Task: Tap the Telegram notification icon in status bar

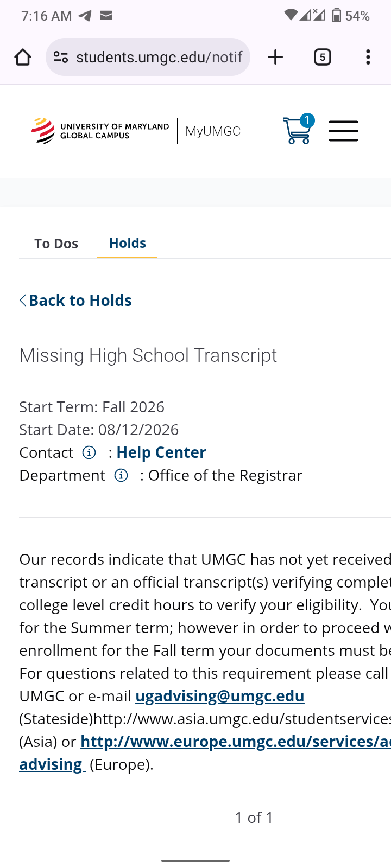Action: 85,16
